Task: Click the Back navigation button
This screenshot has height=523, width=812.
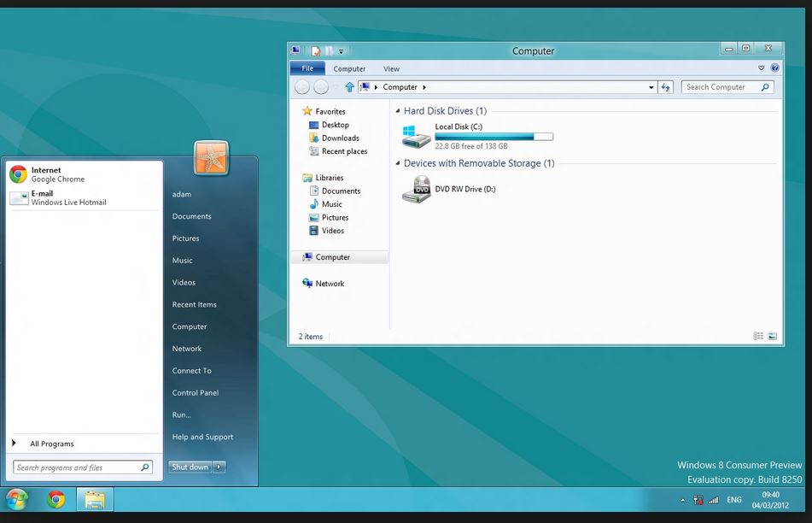Action: pos(302,87)
